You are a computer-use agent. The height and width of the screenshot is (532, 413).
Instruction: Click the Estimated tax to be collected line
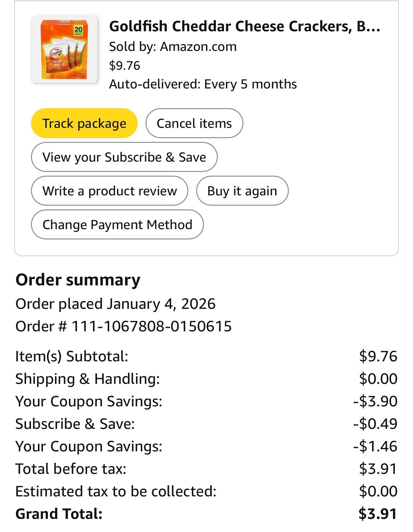(x=116, y=491)
